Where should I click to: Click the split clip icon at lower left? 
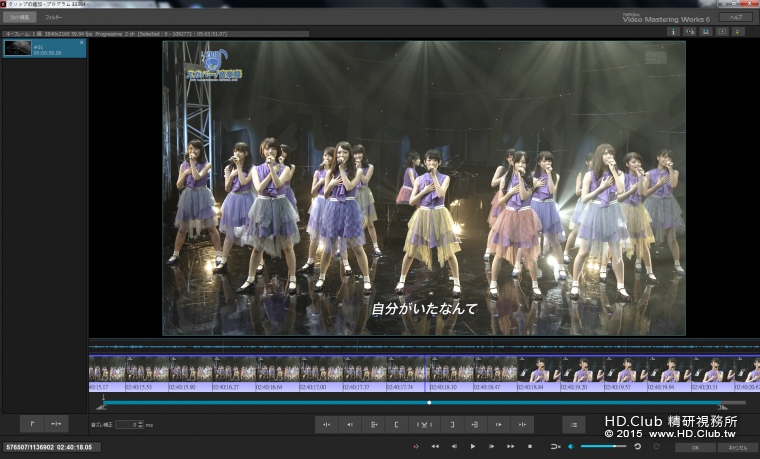click(55, 424)
